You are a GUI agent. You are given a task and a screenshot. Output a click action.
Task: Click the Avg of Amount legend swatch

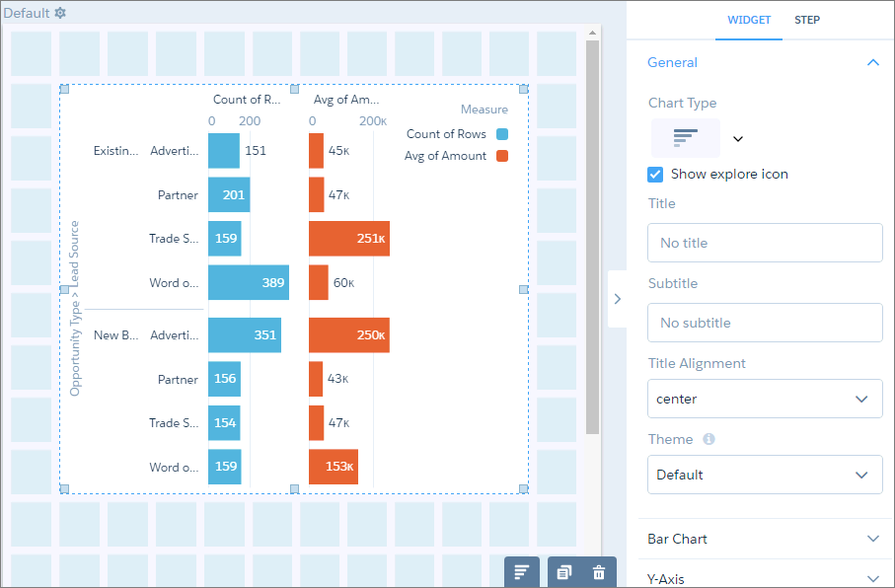coord(502,156)
